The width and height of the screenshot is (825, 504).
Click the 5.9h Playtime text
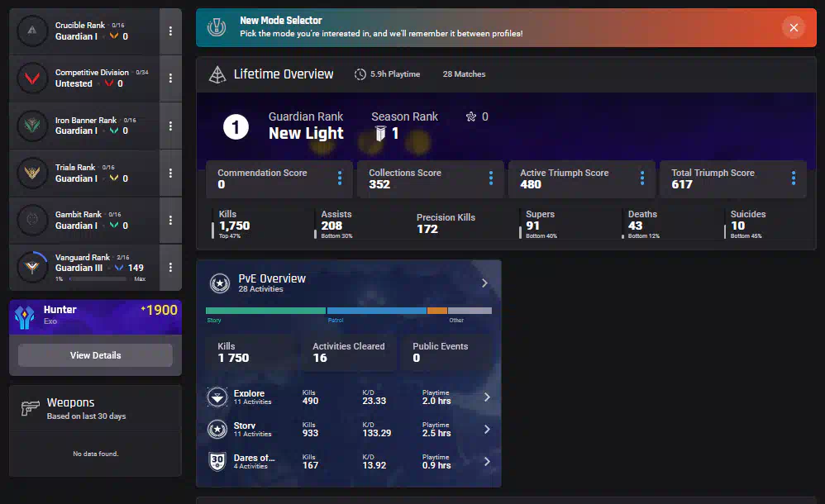(395, 74)
